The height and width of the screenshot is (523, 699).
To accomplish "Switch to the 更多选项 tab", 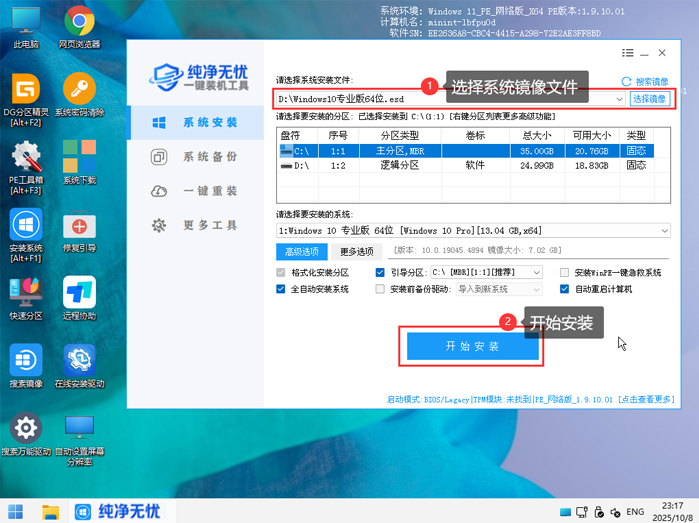I will 356,251.
